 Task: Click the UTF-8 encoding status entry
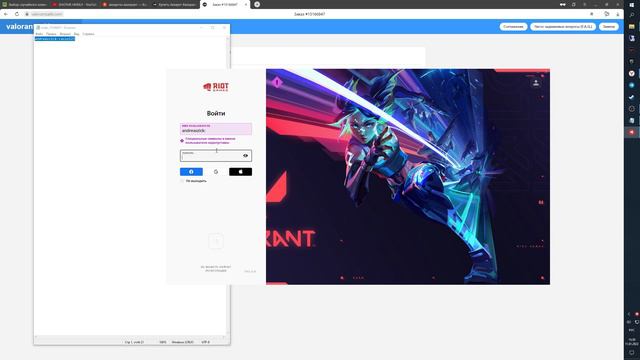tap(206, 342)
